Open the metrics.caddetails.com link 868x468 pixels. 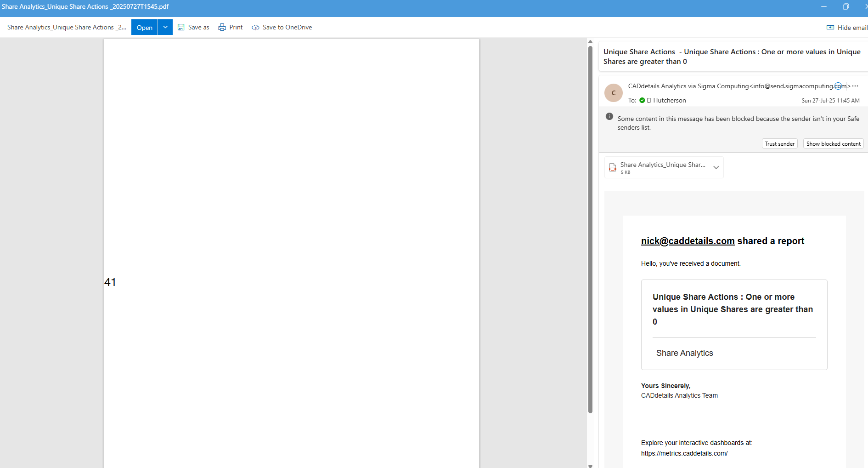click(x=684, y=453)
